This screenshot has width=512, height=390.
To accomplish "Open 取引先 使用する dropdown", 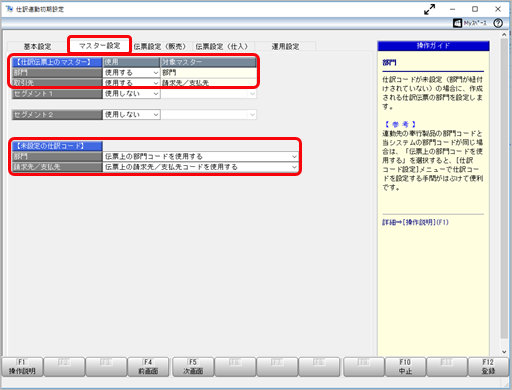I will (x=131, y=83).
